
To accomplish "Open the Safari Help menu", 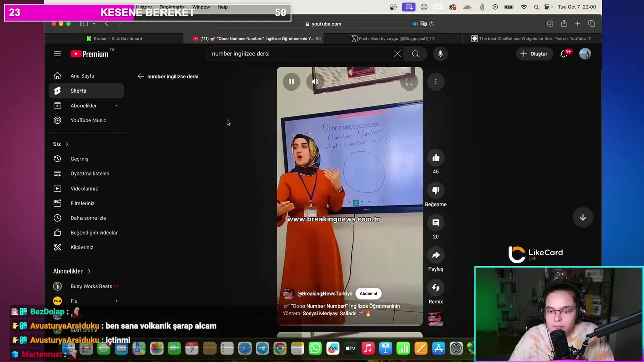I will pyautogui.click(x=222, y=7).
